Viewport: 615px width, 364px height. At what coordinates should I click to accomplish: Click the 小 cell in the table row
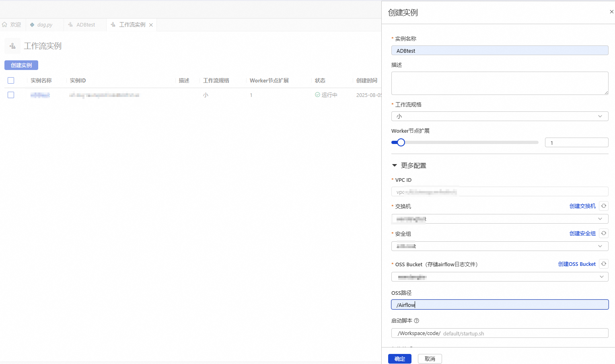click(x=206, y=95)
